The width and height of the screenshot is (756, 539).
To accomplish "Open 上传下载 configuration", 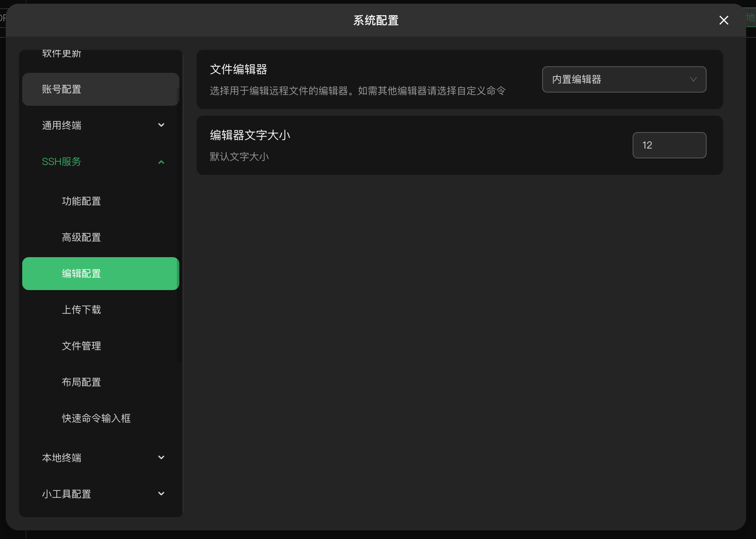I will pos(101,309).
